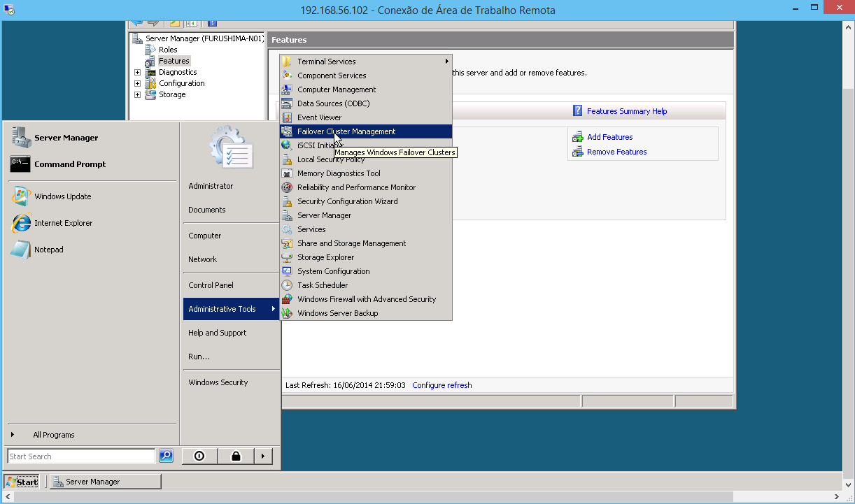Click the search magnifier button
855x504 pixels.
point(166,456)
